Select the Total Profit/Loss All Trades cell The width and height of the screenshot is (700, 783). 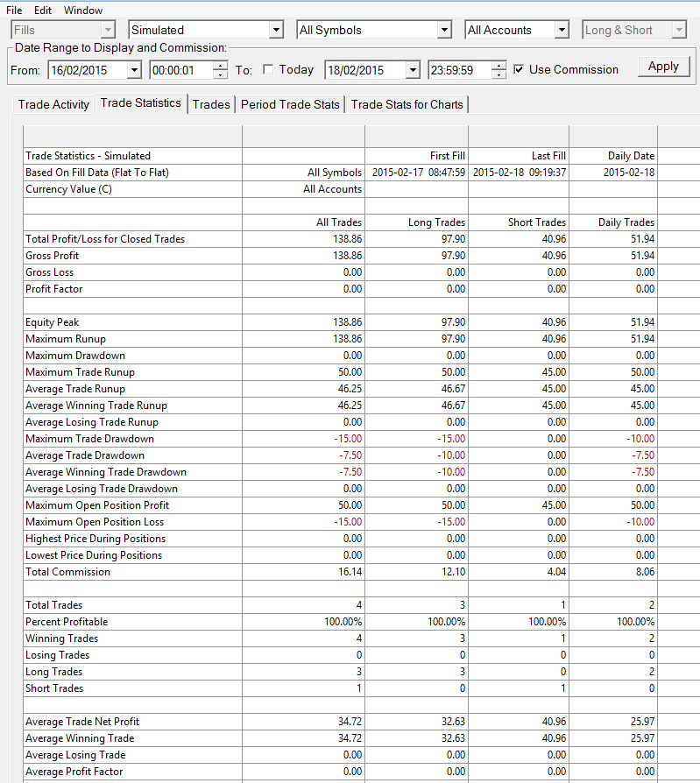(304, 239)
